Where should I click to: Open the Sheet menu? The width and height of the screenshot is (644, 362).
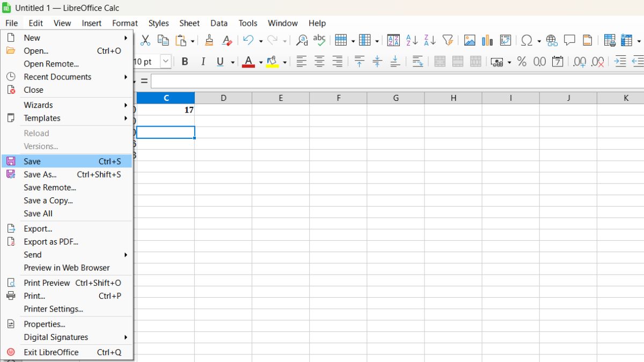tap(189, 23)
